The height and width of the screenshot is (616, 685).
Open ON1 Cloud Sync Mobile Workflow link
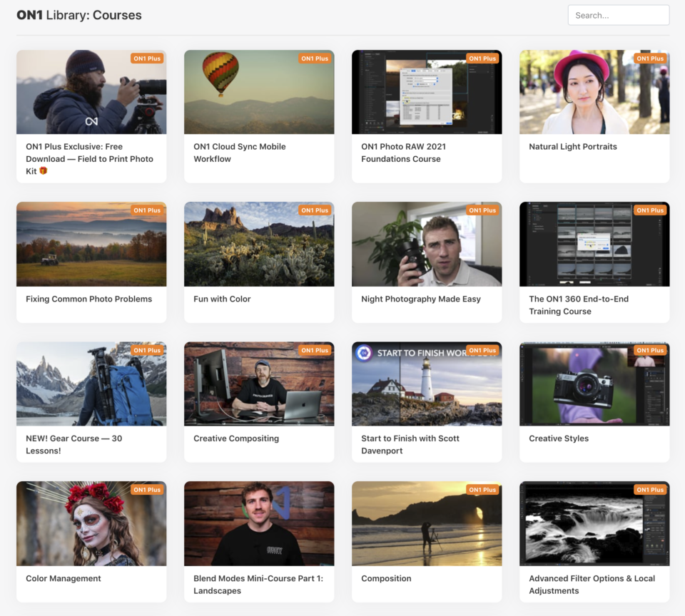pos(239,153)
